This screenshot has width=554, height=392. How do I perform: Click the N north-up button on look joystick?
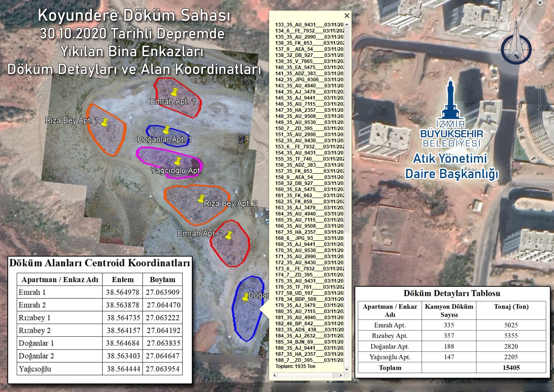(x=540, y=3)
